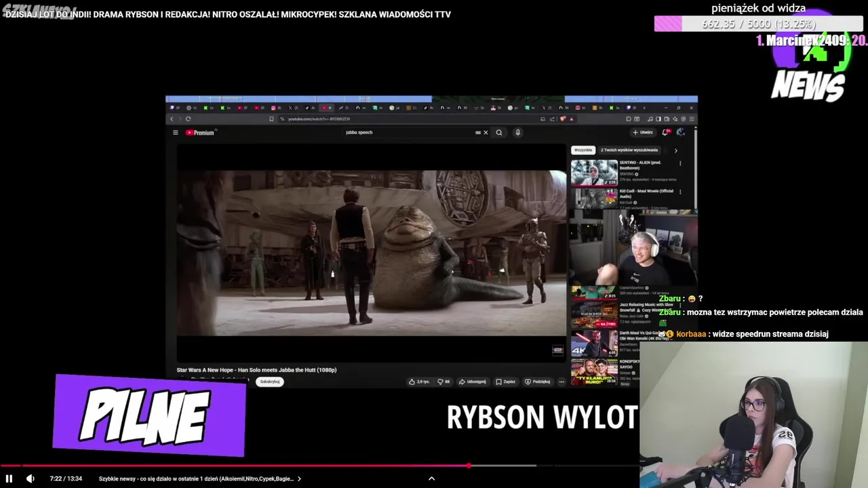Dislike the Star Wars video

pyautogui.click(x=443, y=382)
